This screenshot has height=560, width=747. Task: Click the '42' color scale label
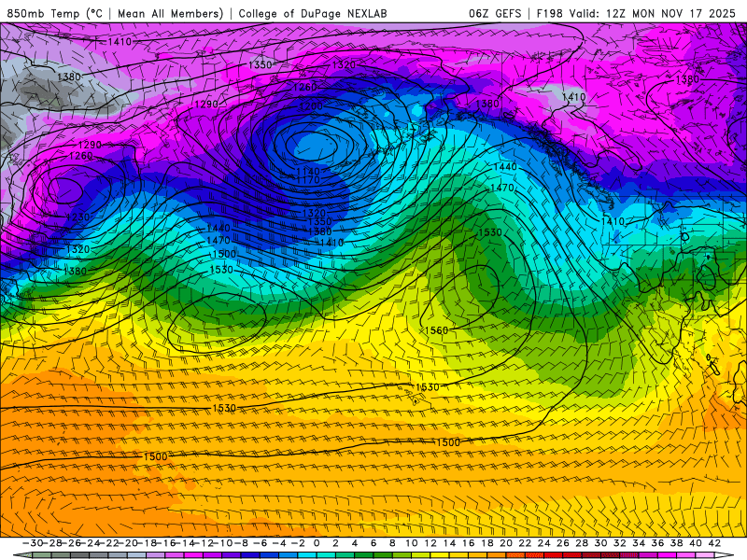(x=714, y=543)
